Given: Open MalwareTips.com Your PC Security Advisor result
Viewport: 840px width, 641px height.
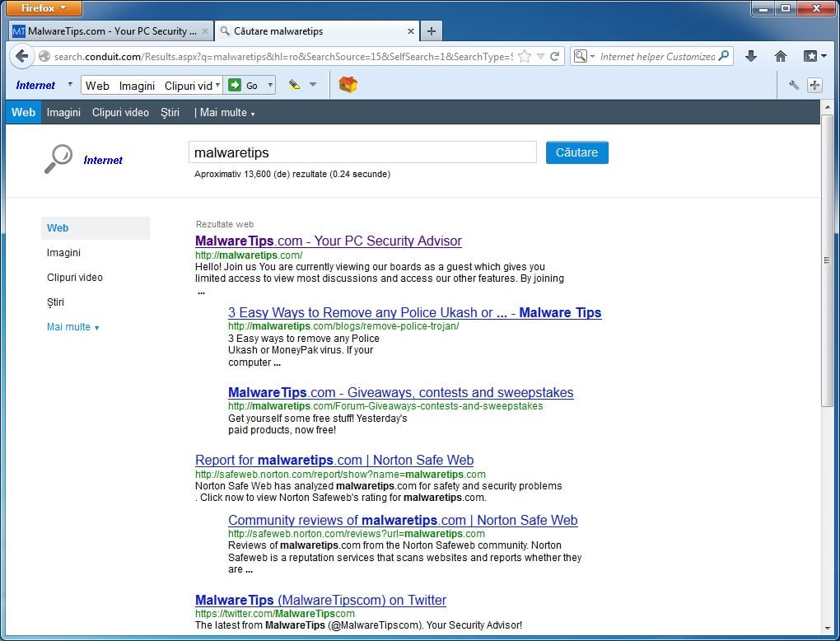Looking at the screenshot, I should click(x=329, y=241).
